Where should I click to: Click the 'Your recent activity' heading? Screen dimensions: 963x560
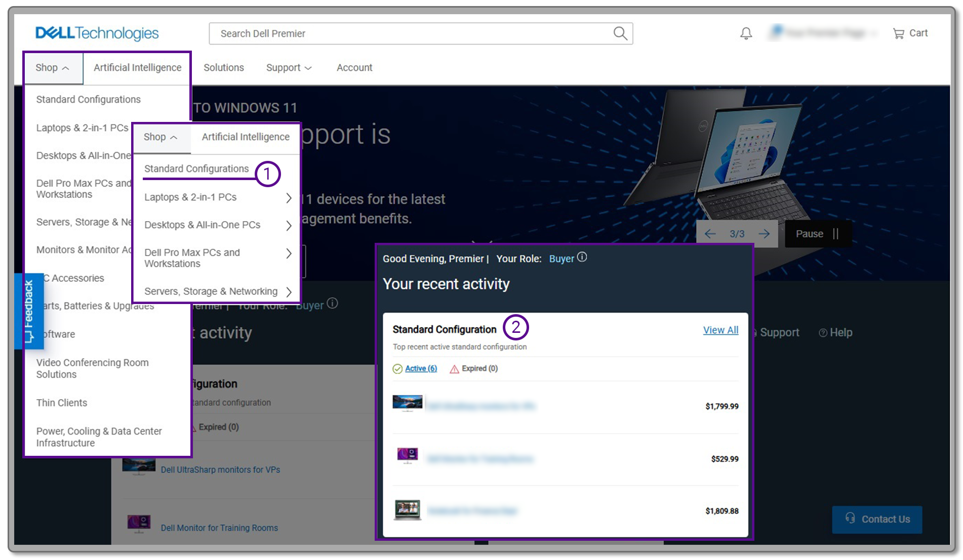(x=446, y=284)
